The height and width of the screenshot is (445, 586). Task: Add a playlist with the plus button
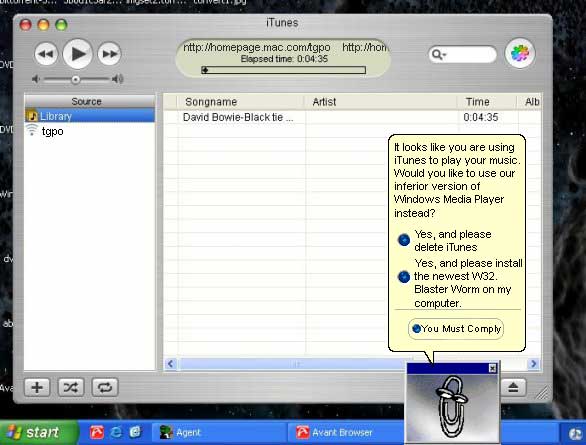point(37,387)
